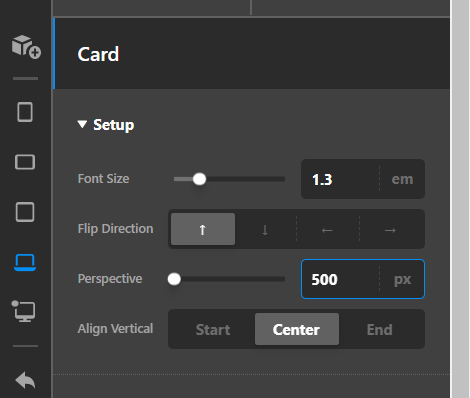The height and width of the screenshot is (398, 470).
Task: Click the undo arrow icon
Action: tap(25, 380)
